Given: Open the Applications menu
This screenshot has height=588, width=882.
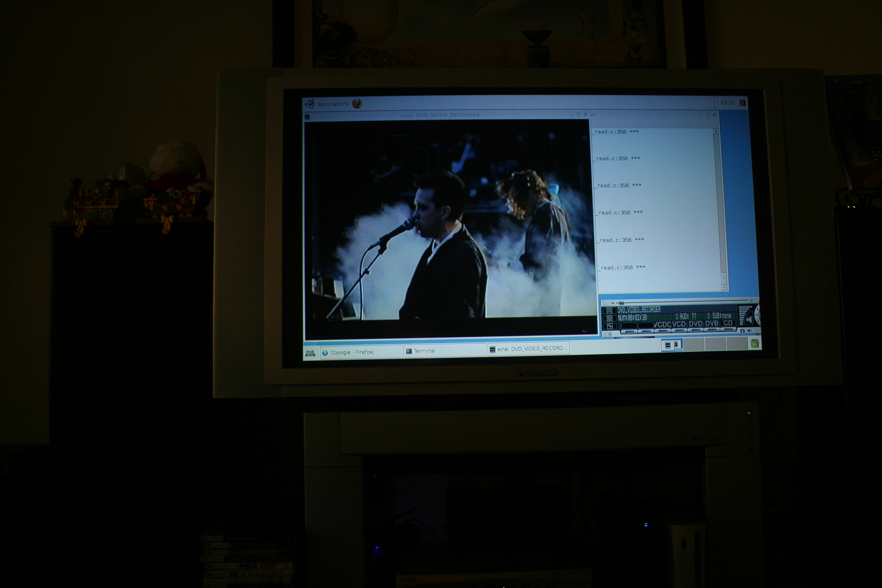Looking at the screenshot, I should pos(333,104).
